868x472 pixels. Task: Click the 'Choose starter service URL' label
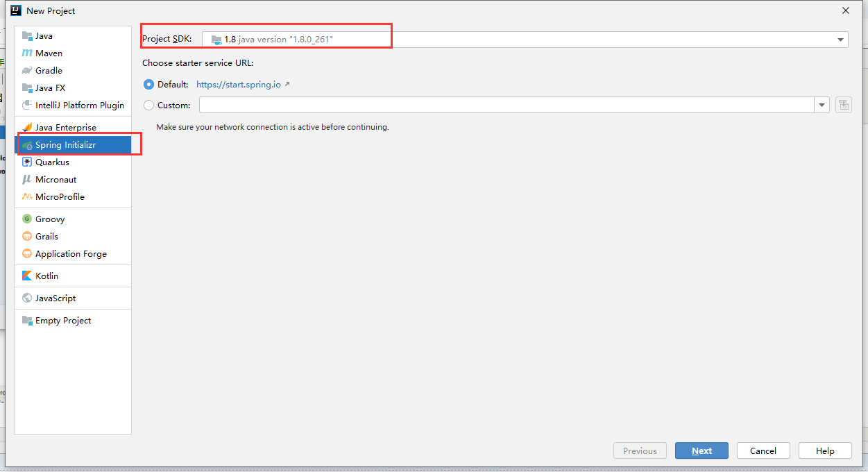click(198, 63)
